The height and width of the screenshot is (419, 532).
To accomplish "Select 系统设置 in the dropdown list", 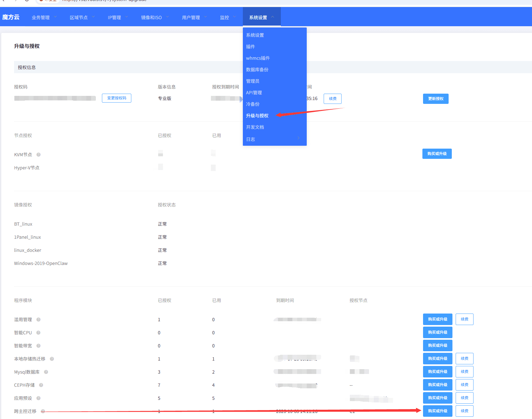I will pos(275,35).
